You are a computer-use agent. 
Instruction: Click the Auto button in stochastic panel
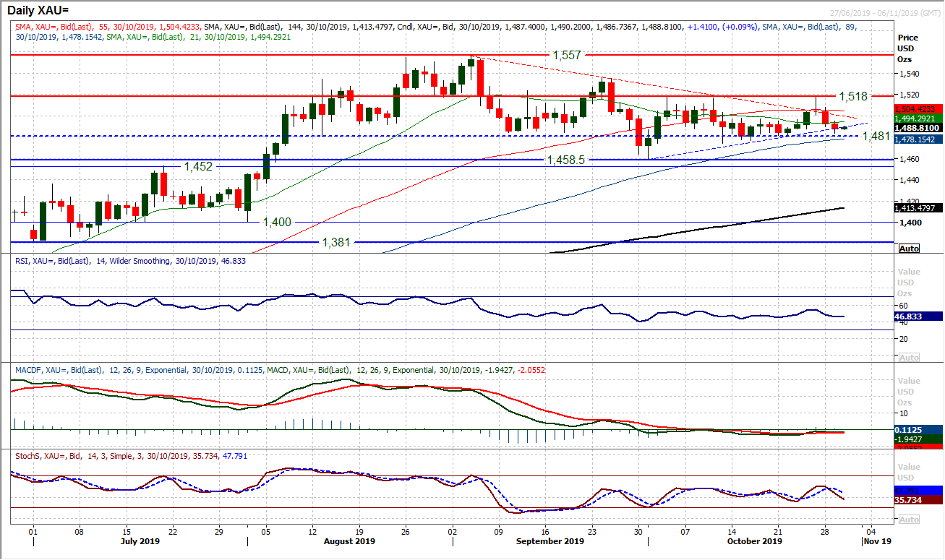point(909,520)
